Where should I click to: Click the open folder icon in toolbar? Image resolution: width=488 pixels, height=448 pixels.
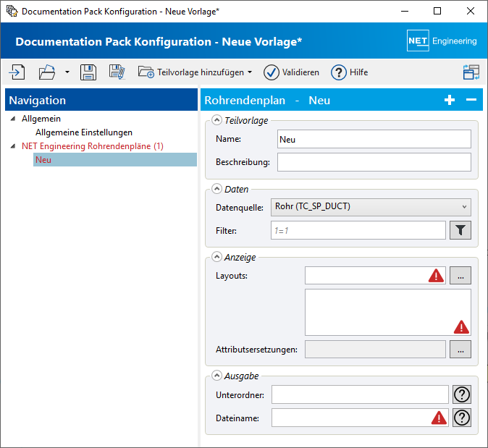click(47, 72)
